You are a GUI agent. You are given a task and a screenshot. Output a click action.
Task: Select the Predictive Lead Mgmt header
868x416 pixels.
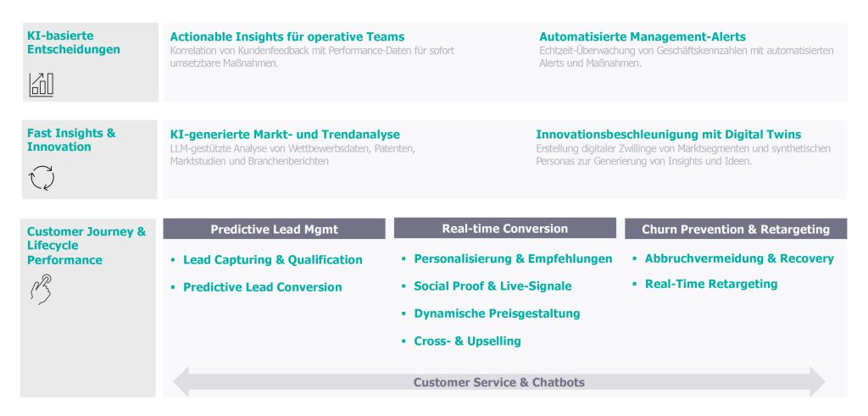[x=272, y=229]
